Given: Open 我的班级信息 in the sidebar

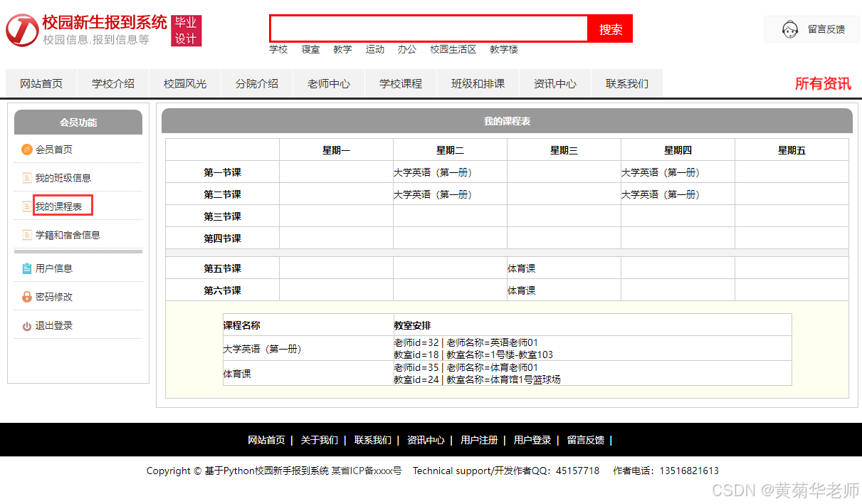Looking at the screenshot, I should pos(63,178).
